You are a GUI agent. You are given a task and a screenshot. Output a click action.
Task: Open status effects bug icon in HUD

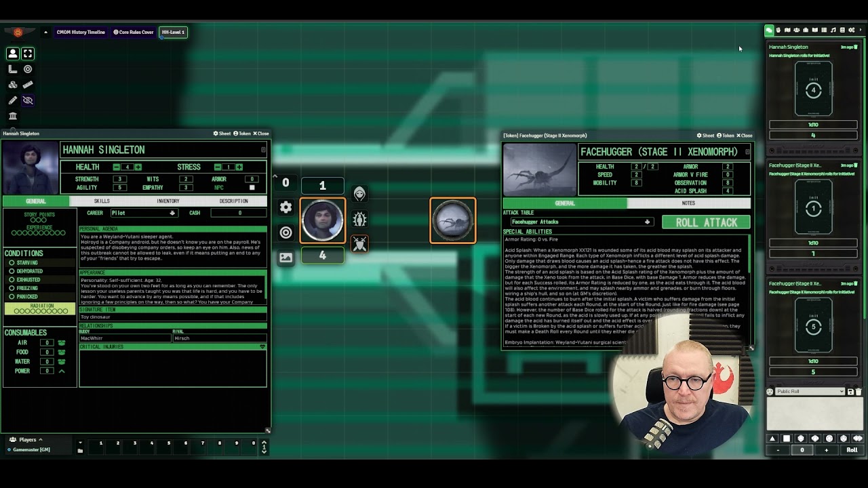point(360,219)
